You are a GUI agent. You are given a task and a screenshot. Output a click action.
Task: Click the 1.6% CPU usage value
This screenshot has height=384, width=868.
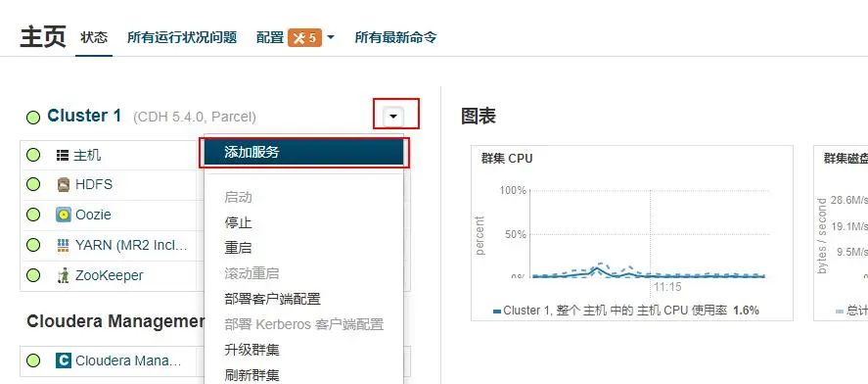tap(747, 311)
